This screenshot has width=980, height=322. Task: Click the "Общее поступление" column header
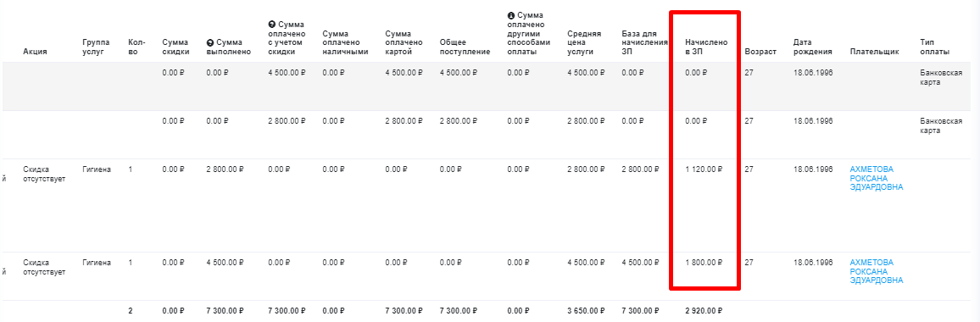coord(465,47)
